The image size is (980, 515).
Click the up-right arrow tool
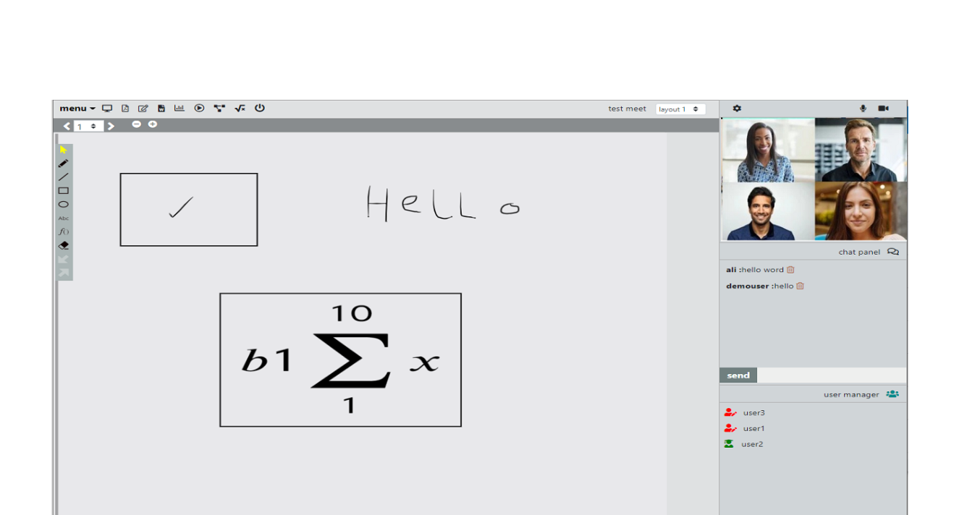[x=64, y=273]
